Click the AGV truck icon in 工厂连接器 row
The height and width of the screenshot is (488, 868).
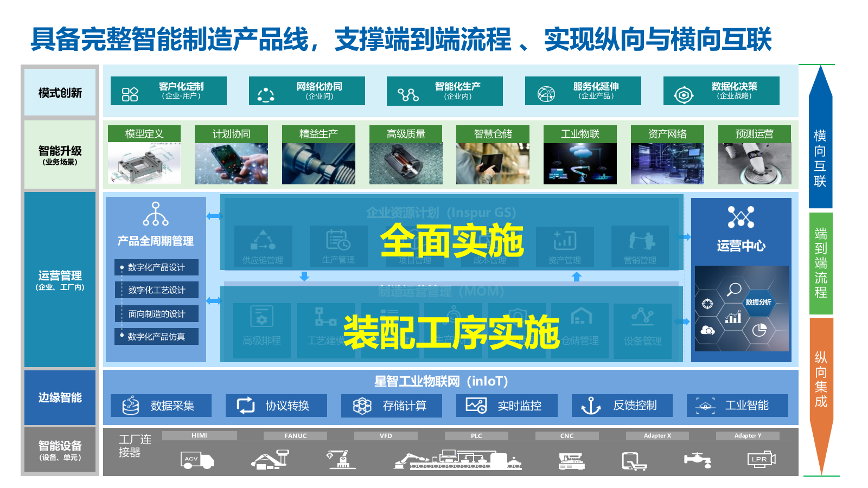point(196,460)
